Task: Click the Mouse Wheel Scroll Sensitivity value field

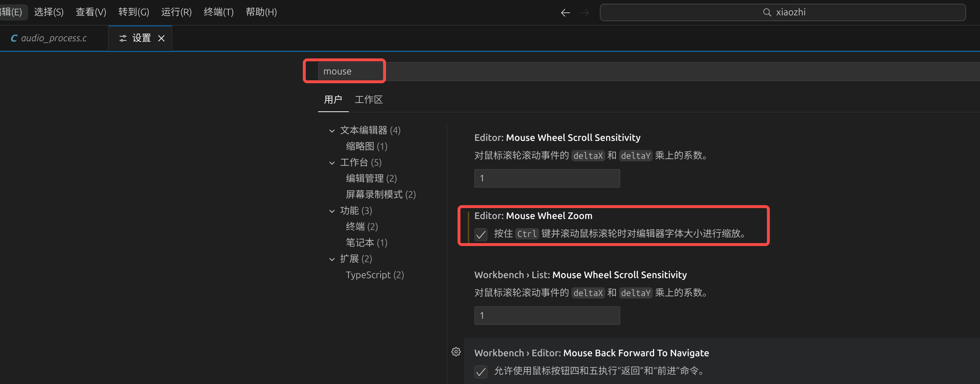Action: tap(547, 178)
